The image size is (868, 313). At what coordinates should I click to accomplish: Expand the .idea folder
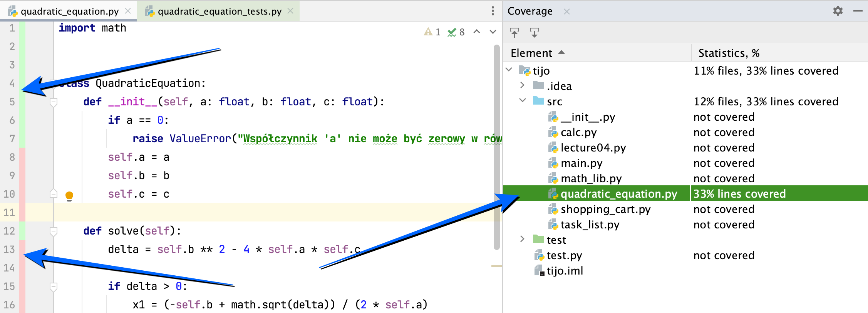[522, 85]
